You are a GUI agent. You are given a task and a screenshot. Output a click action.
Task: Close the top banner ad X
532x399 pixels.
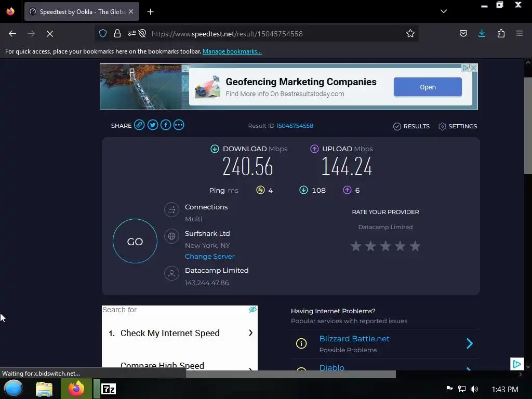point(474,68)
